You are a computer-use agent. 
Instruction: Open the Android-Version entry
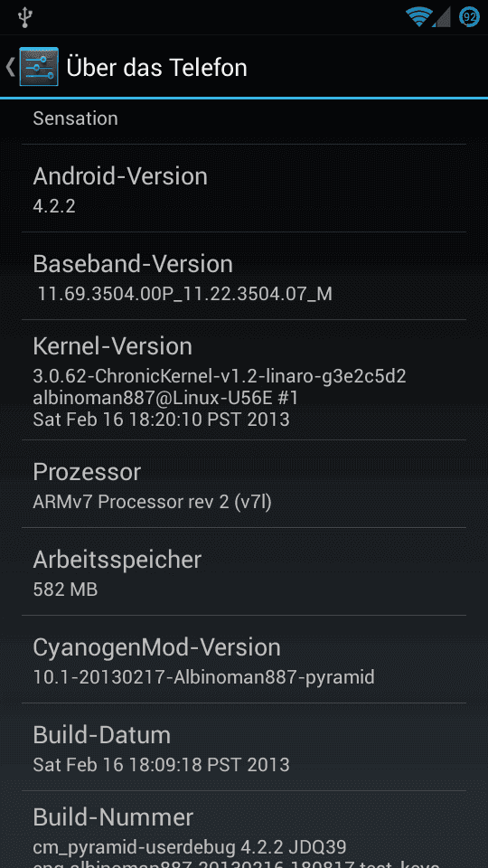(x=244, y=188)
